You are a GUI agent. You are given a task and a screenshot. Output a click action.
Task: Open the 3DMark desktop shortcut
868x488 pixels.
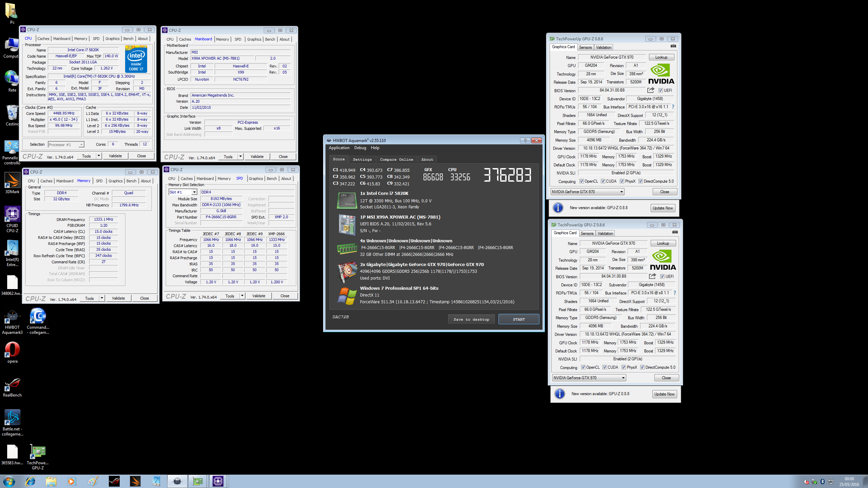(12, 183)
